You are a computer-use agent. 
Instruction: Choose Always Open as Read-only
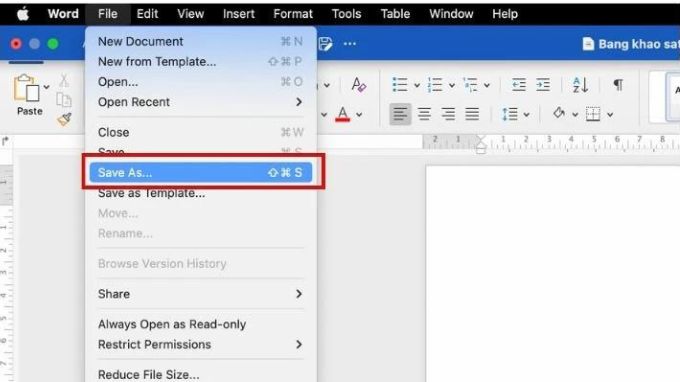click(200, 324)
